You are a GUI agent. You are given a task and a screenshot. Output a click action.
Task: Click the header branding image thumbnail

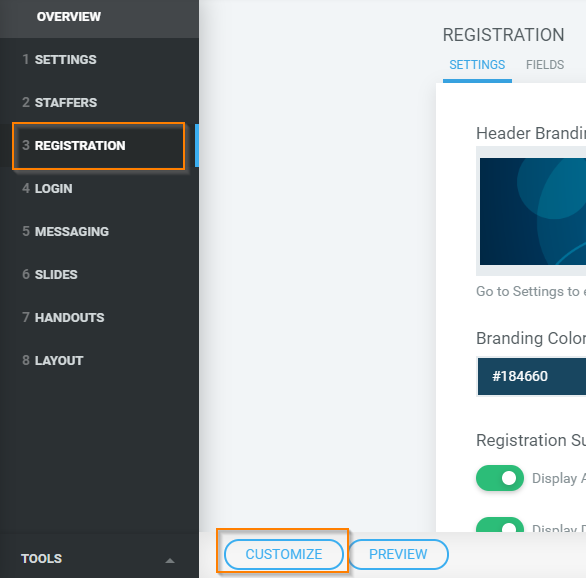tap(533, 211)
